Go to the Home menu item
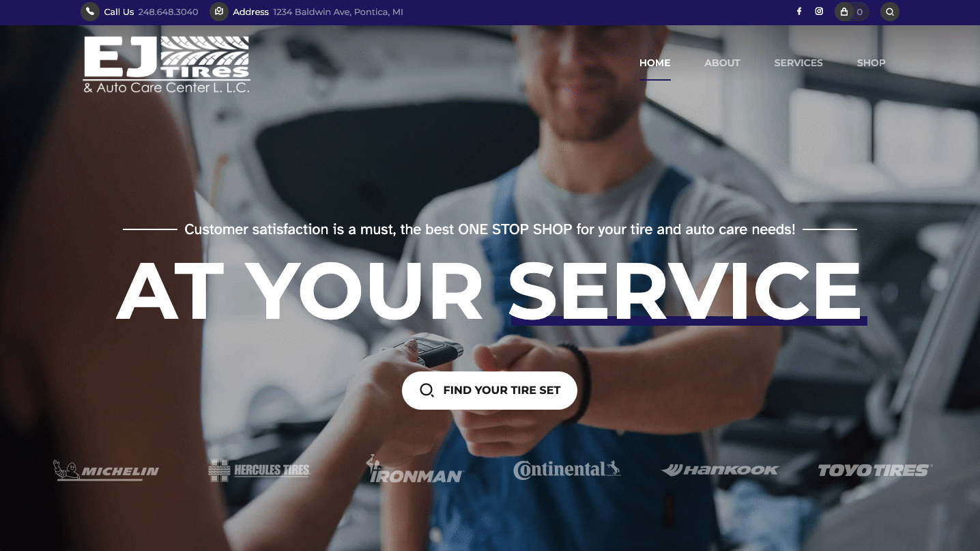The width and height of the screenshot is (980, 551). click(x=654, y=63)
